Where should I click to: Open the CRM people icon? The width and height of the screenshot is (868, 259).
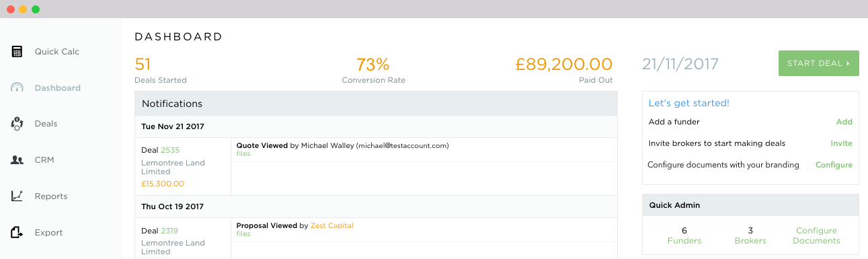(17, 160)
